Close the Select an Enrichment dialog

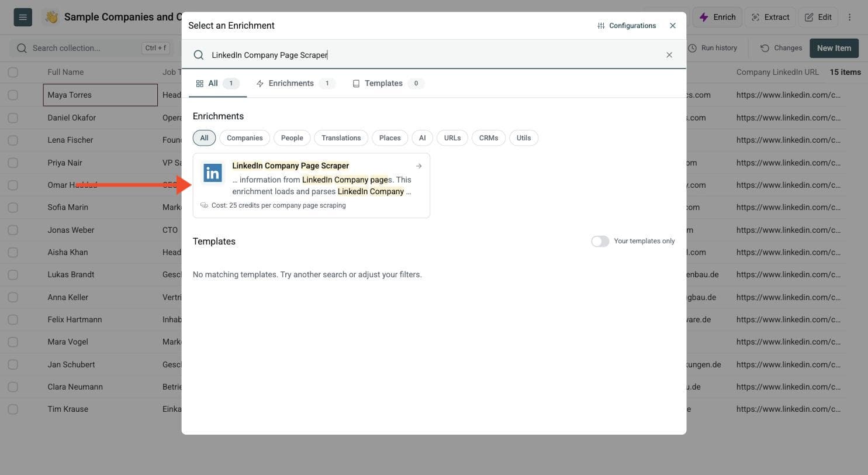(x=673, y=26)
